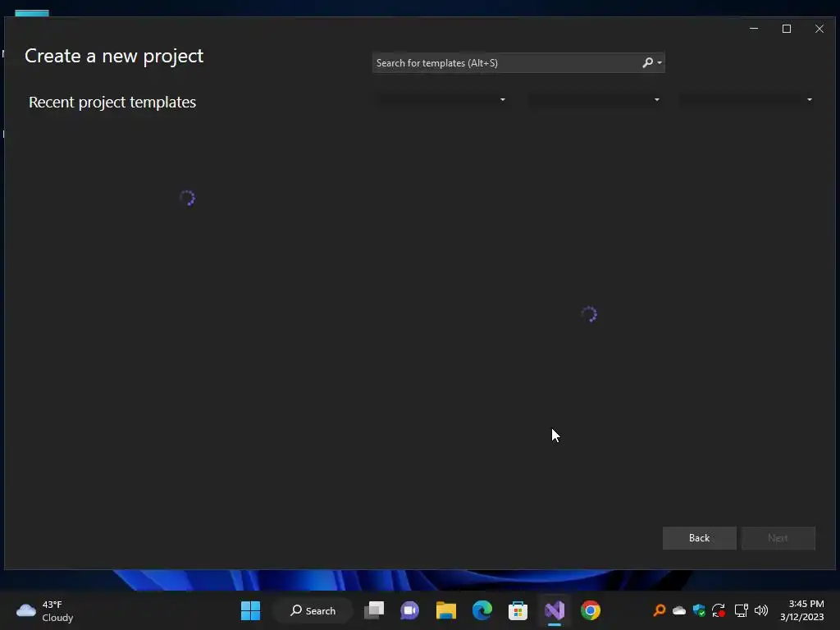Open the OneDrive cloud tray icon
This screenshot has height=630, width=840.
click(x=679, y=610)
